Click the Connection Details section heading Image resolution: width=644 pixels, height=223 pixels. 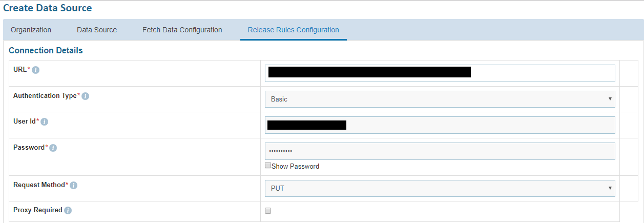[46, 51]
